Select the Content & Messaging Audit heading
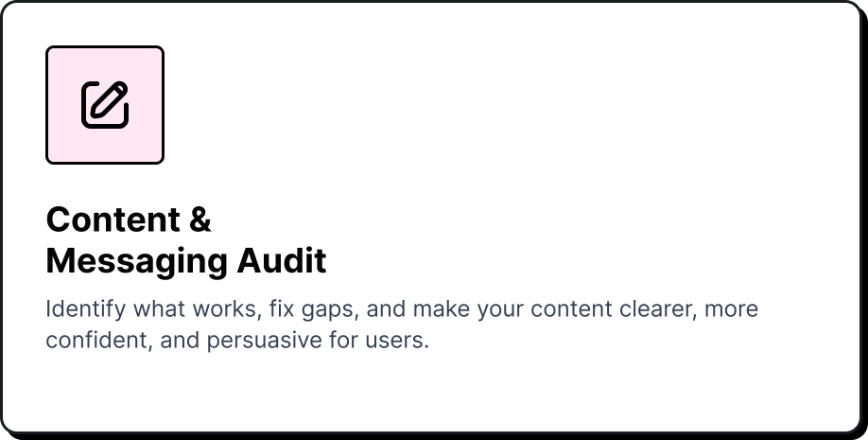Viewport: 868px width, 440px height. [185, 240]
